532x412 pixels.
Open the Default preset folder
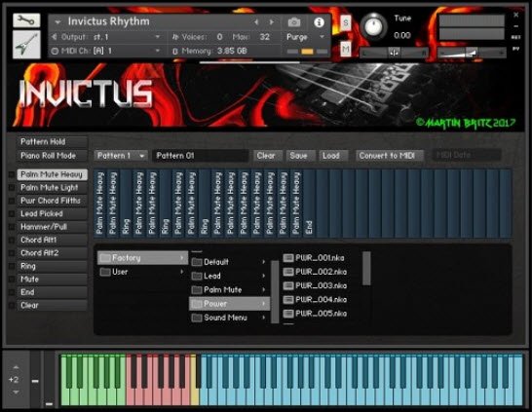[229, 262]
